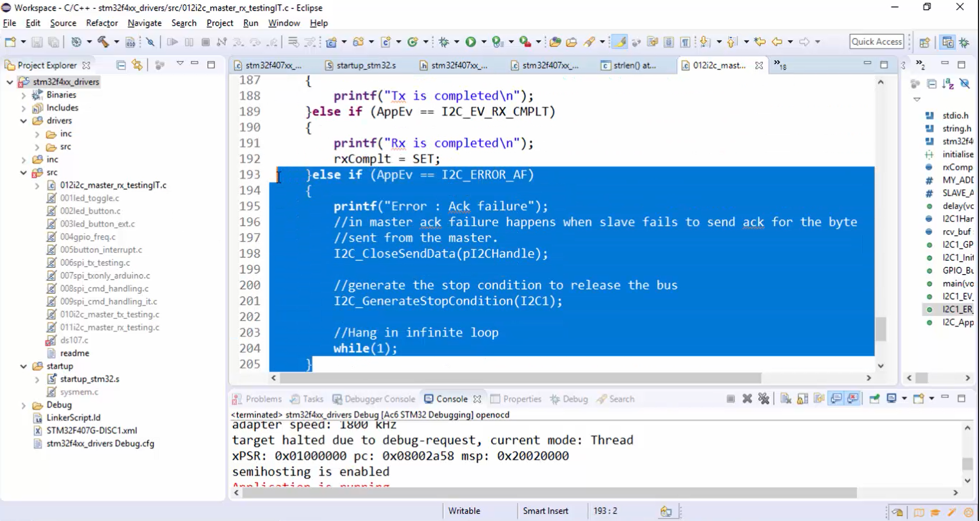
Task: Click the Open Perspective icon
Action: pos(924,42)
